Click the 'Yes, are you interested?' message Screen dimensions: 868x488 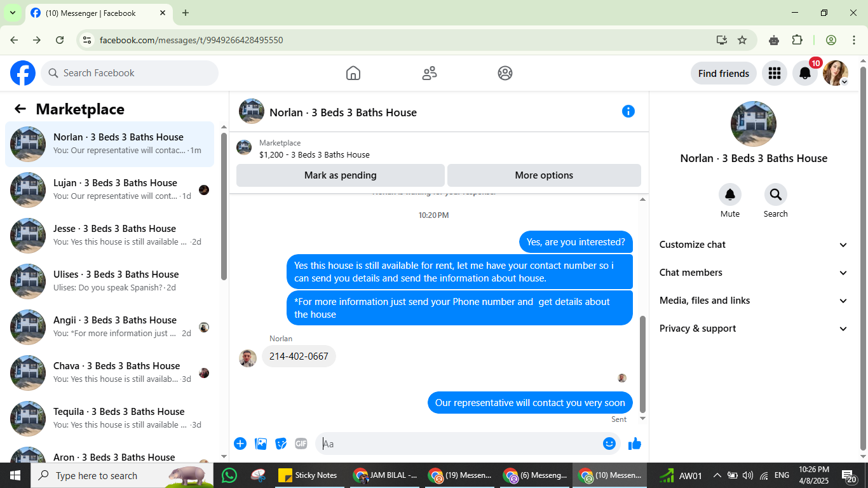(576, 242)
